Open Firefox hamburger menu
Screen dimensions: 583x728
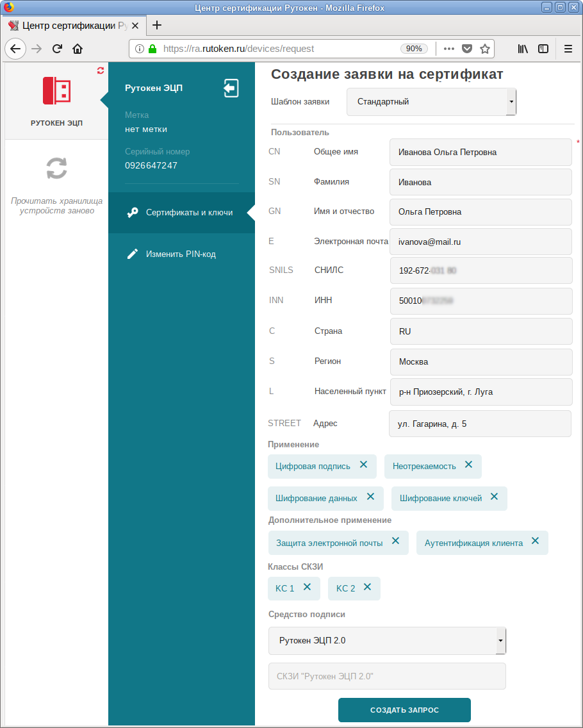[x=568, y=49]
